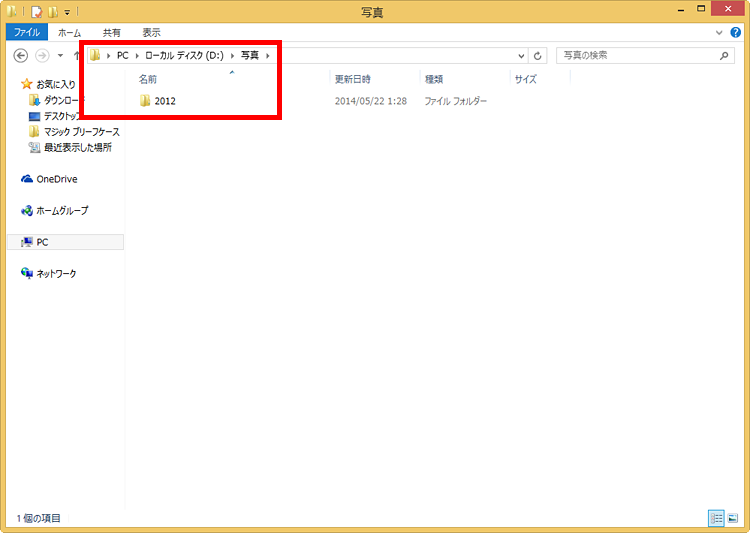Click the デスクトップ monitor icon
This screenshot has width=750, height=533.
coord(34,116)
